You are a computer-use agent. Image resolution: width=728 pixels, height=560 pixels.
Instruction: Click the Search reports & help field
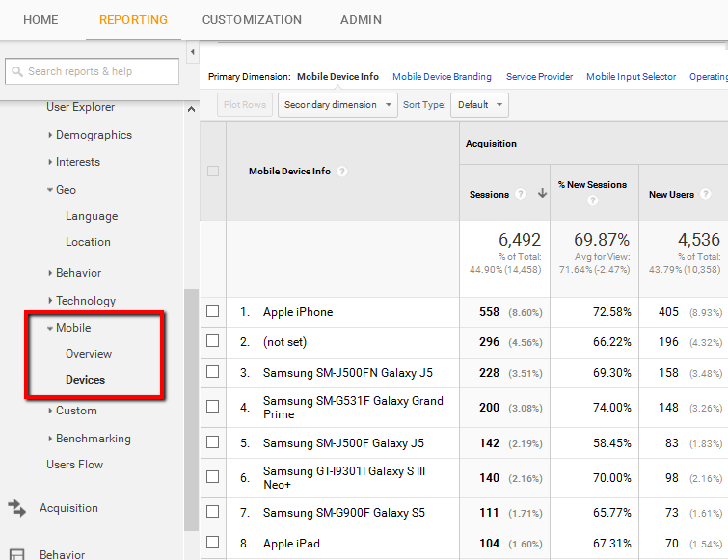92,71
